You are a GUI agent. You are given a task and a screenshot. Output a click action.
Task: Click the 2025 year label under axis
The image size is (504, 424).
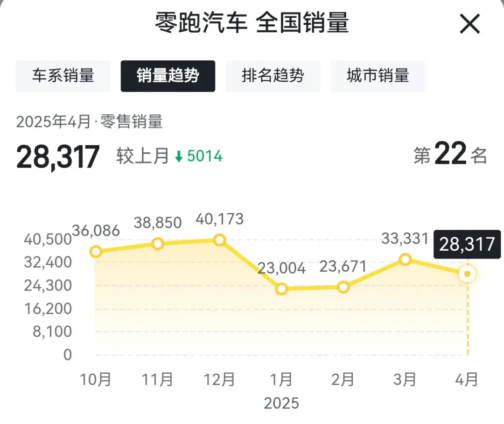pos(281,403)
